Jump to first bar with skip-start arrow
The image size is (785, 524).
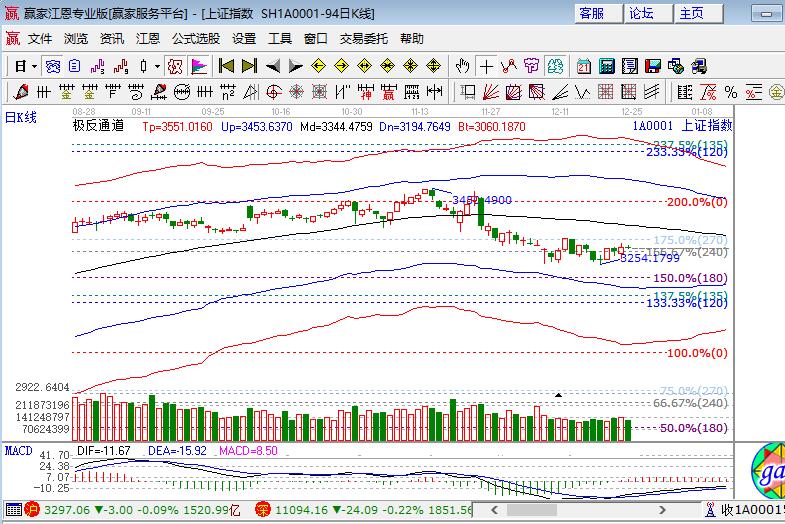click(226, 66)
